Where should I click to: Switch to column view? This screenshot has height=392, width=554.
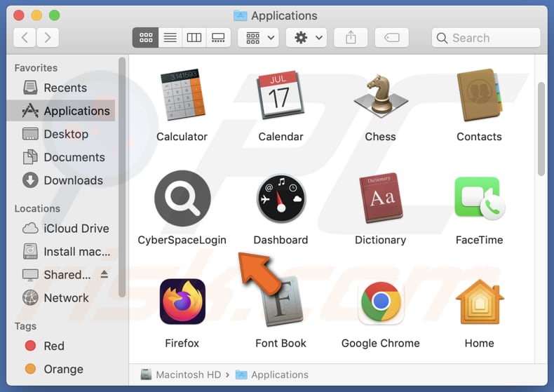tap(194, 37)
